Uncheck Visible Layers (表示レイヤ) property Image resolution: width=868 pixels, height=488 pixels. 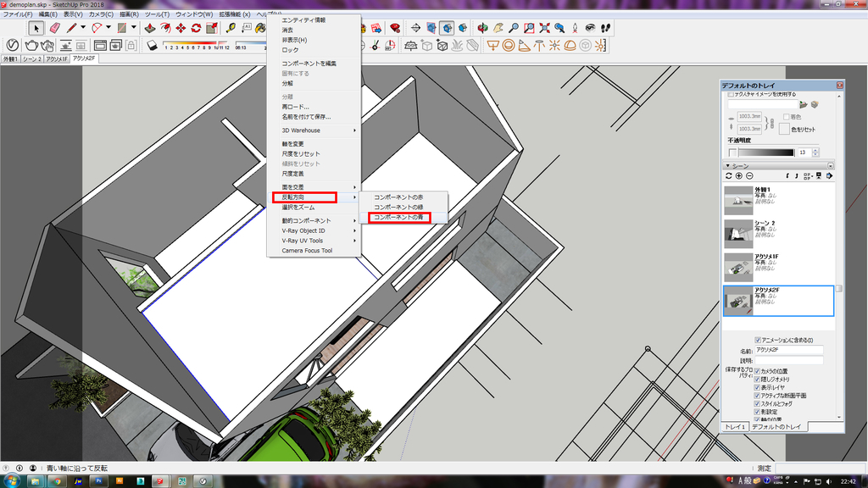(757, 388)
